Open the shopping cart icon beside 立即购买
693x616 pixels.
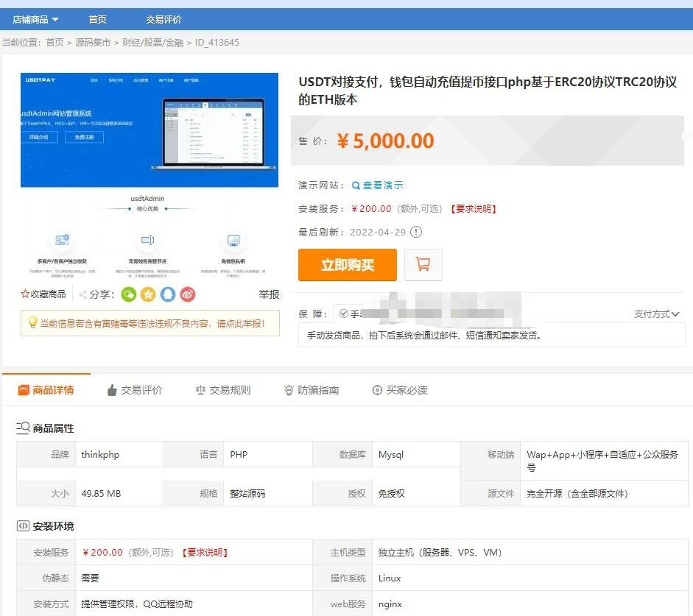coord(423,265)
